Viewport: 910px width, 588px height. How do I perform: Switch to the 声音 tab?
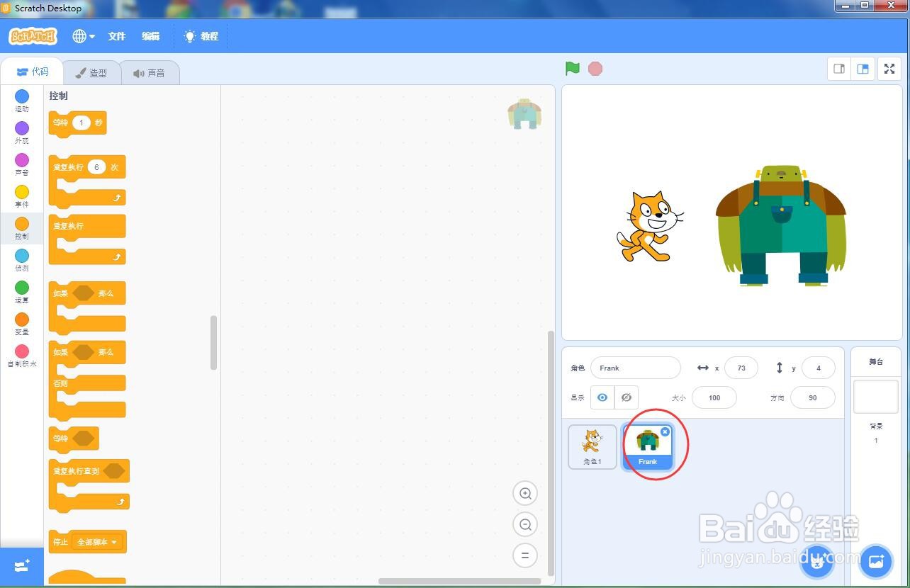pyautogui.click(x=150, y=72)
